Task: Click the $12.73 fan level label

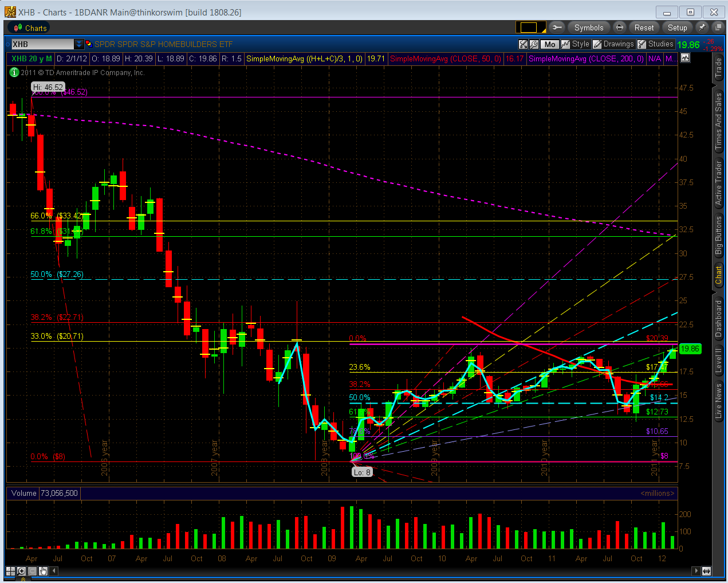Action: coord(657,412)
